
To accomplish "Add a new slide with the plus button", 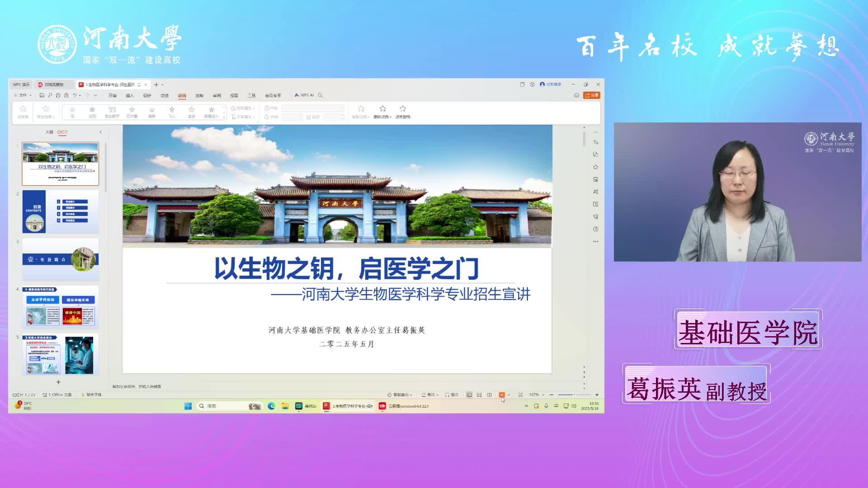I will point(58,382).
